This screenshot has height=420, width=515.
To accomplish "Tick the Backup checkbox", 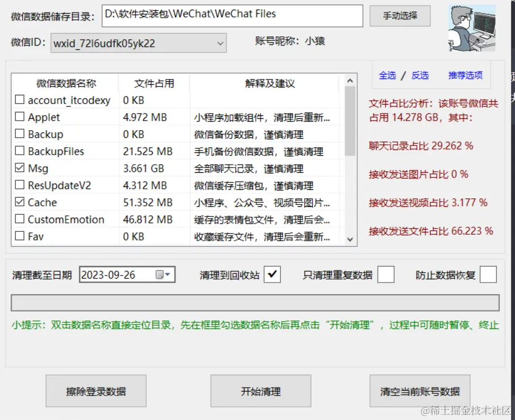I will pyautogui.click(x=20, y=134).
